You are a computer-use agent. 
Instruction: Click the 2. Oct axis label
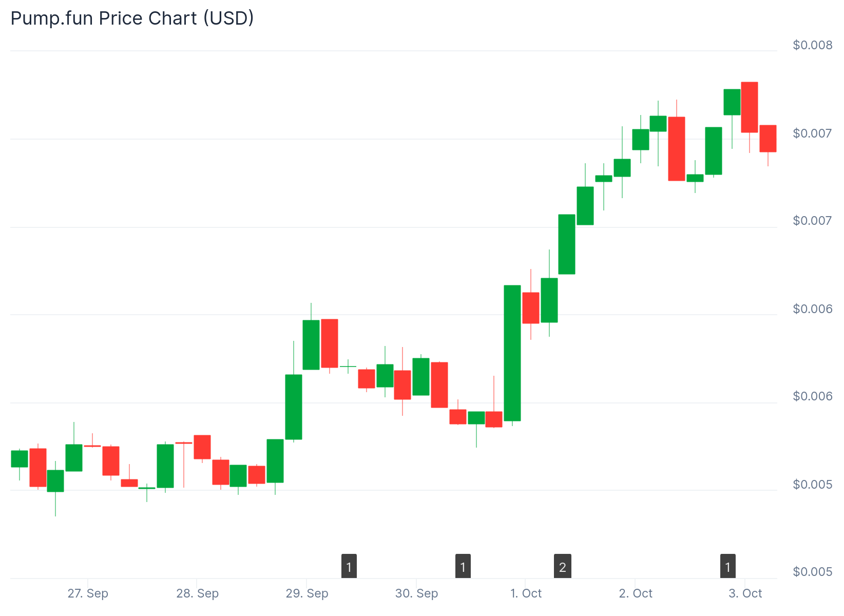(x=636, y=593)
